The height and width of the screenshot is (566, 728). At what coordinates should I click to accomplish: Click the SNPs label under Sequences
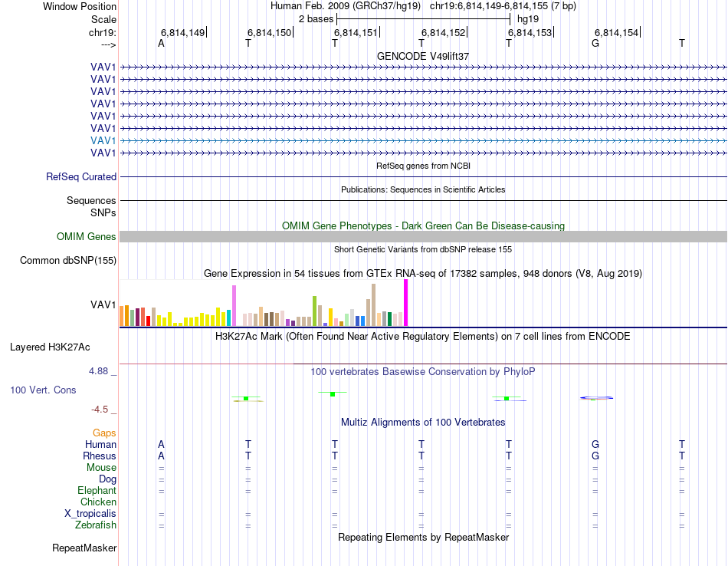(103, 212)
